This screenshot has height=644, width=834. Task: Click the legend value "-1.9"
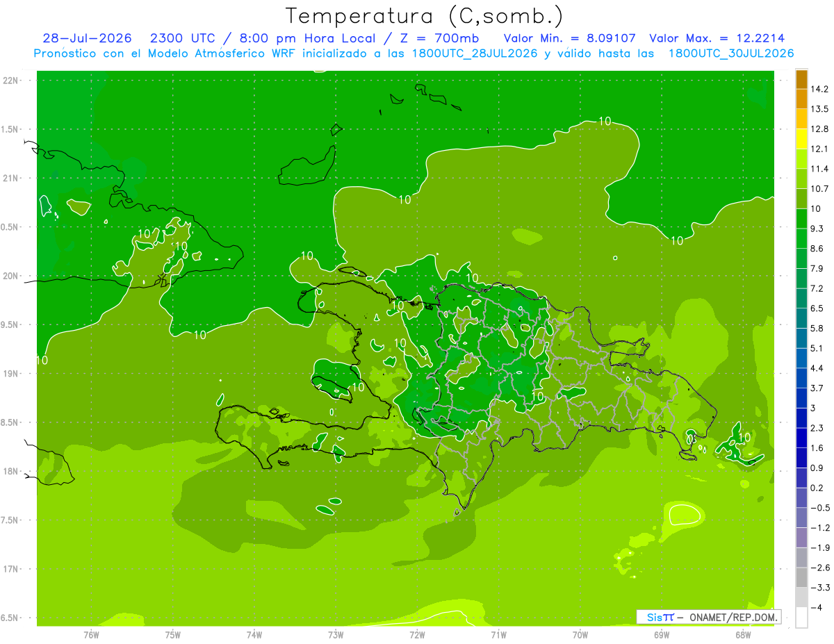820,547
